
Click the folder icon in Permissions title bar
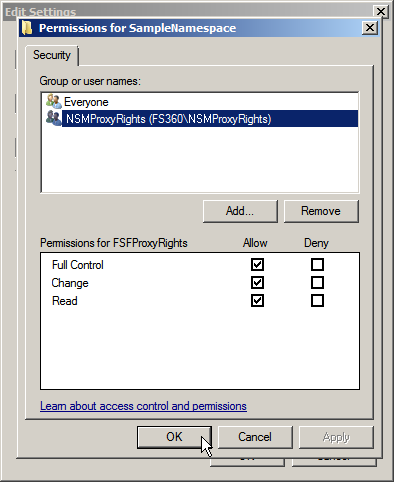click(x=27, y=28)
